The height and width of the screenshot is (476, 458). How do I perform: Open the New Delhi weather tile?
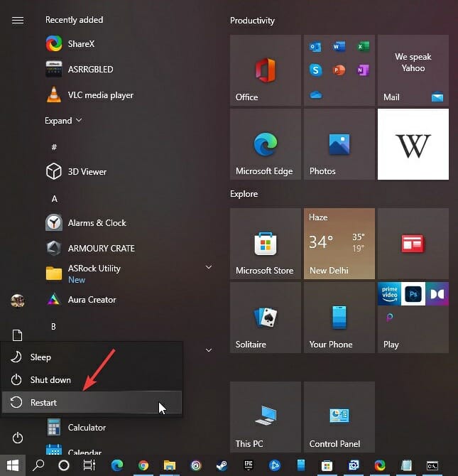point(339,244)
